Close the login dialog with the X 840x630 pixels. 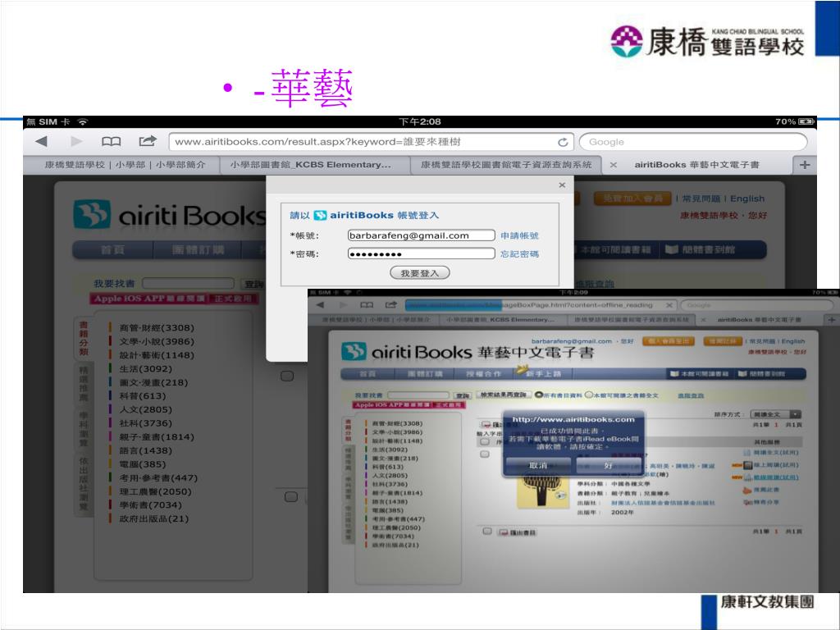[x=562, y=185]
